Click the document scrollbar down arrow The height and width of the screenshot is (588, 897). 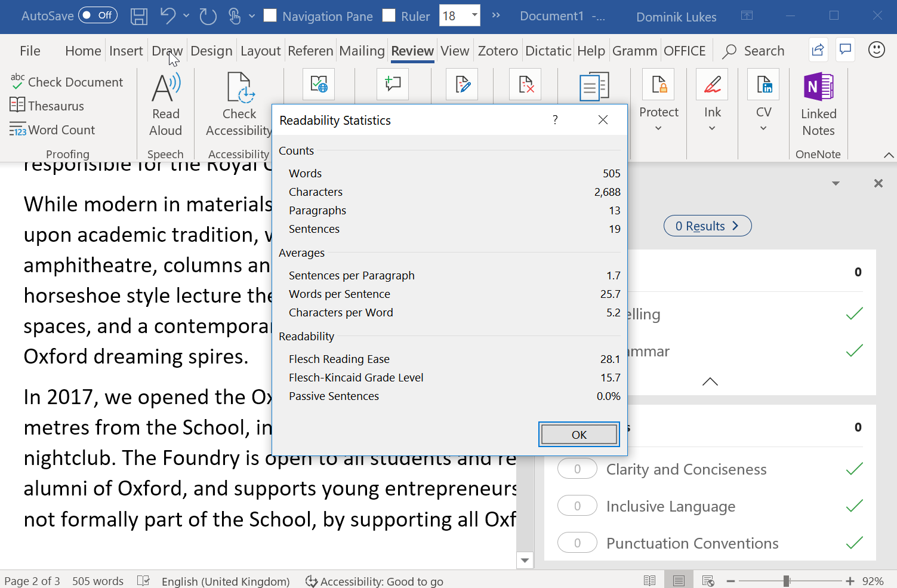coord(525,560)
